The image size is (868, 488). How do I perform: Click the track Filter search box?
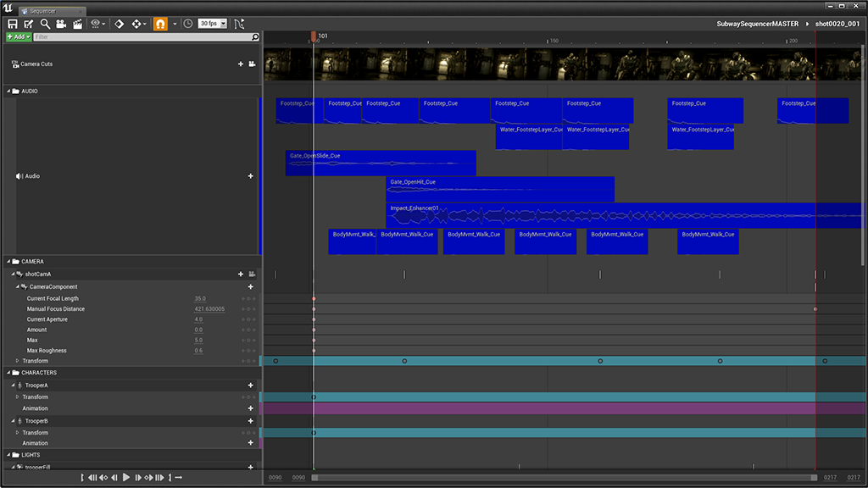click(146, 37)
